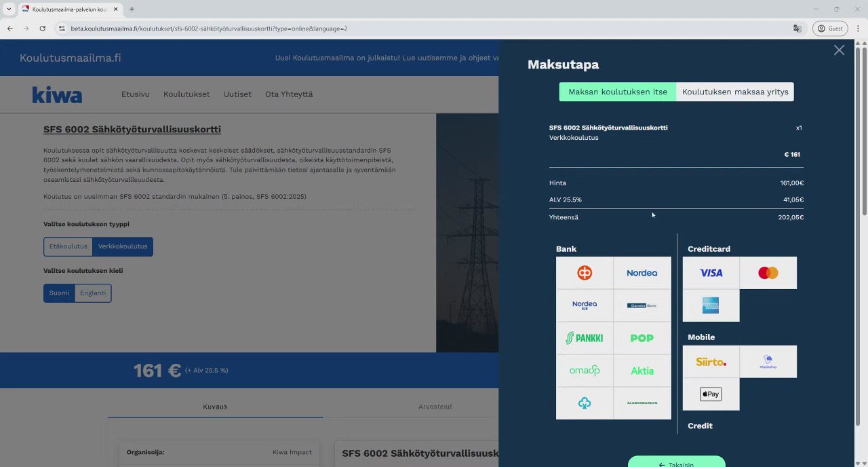View site information icon in address bar
Viewport: 868px width, 467px height.
click(x=62, y=29)
